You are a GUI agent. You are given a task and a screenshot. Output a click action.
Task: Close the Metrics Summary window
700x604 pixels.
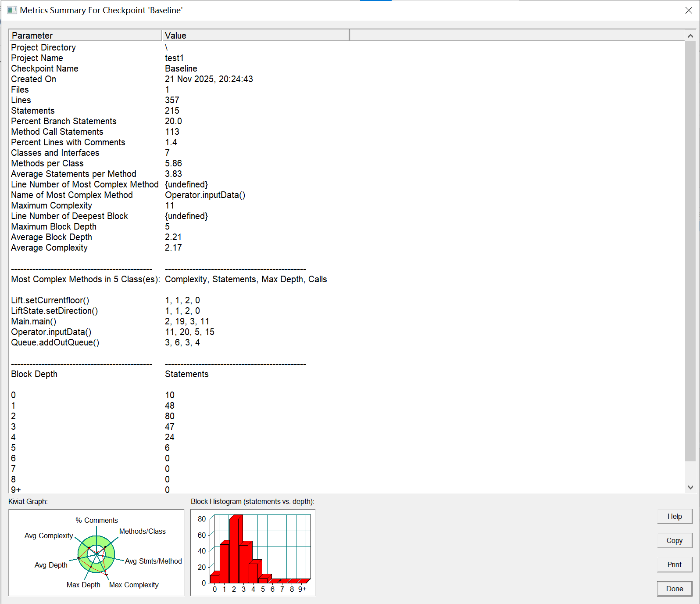point(689,10)
